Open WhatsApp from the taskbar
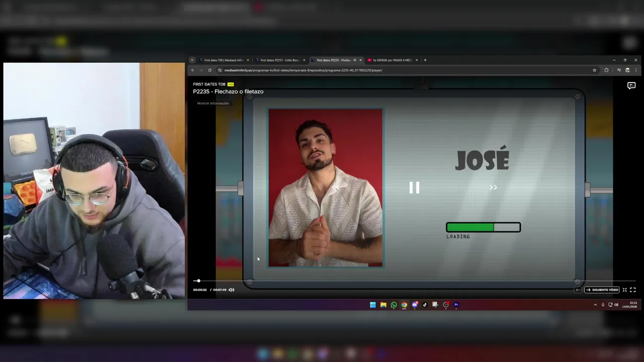This screenshot has height=362, width=644. 393,304
